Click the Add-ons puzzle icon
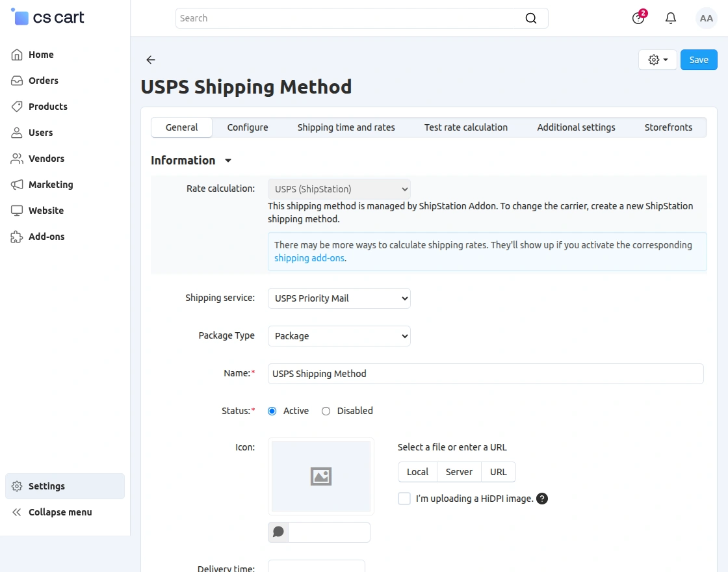The width and height of the screenshot is (728, 572). pos(17,237)
